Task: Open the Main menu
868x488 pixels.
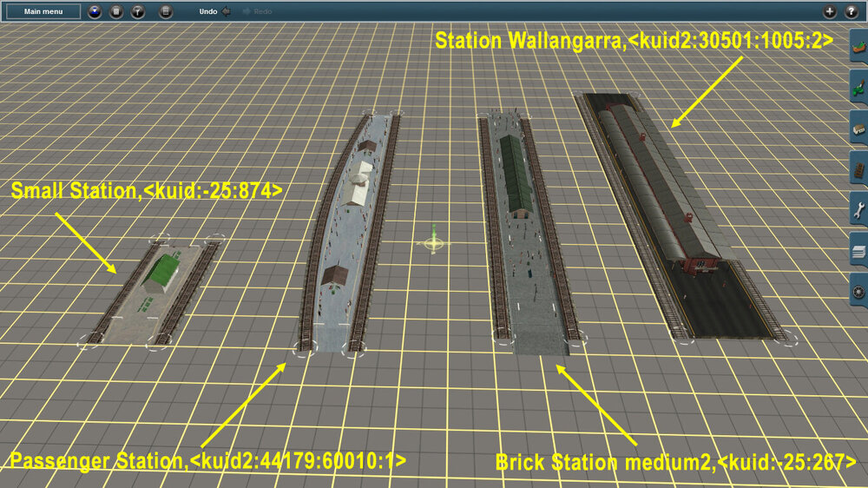Action: (43, 11)
